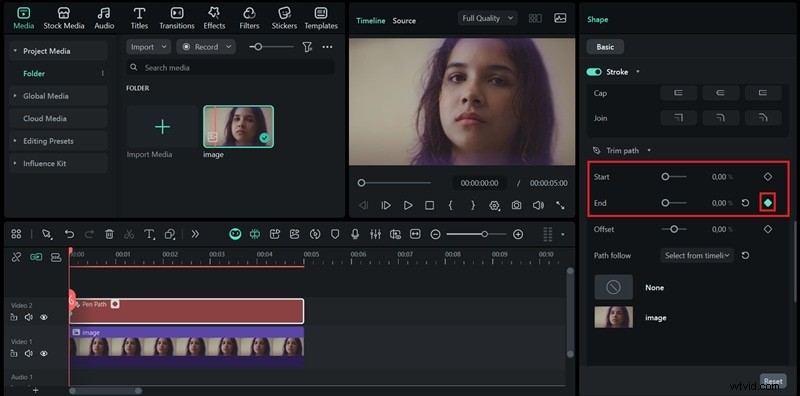The image size is (800, 396).
Task: Enter fullscreen preview mode
Action: [x=560, y=205]
